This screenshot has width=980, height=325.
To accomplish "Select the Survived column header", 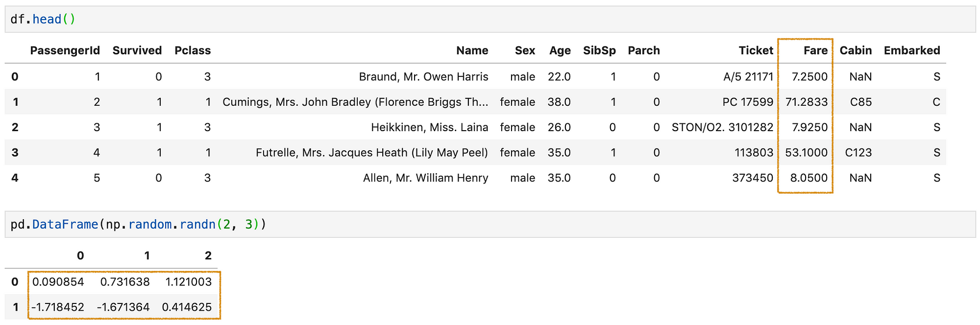I will pyautogui.click(x=137, y=50).
